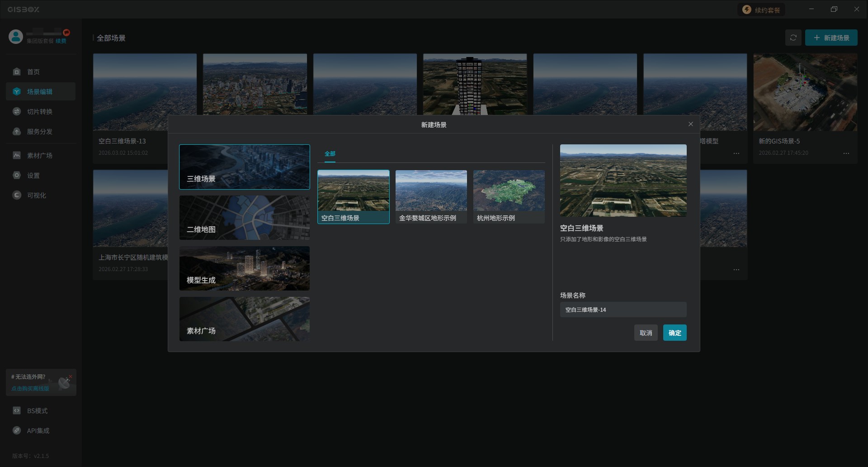Open the 素材广场 sidebar item
The height and width of the screenshot is (467, 868).
click(x=17, y=156)
